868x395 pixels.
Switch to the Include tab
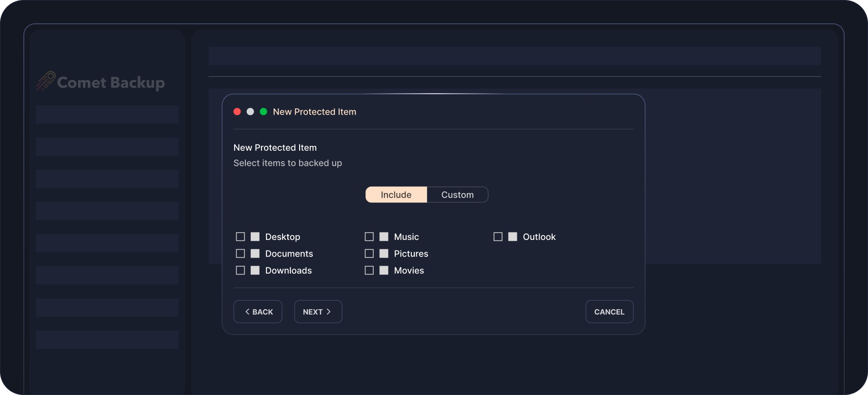[396, 195]
